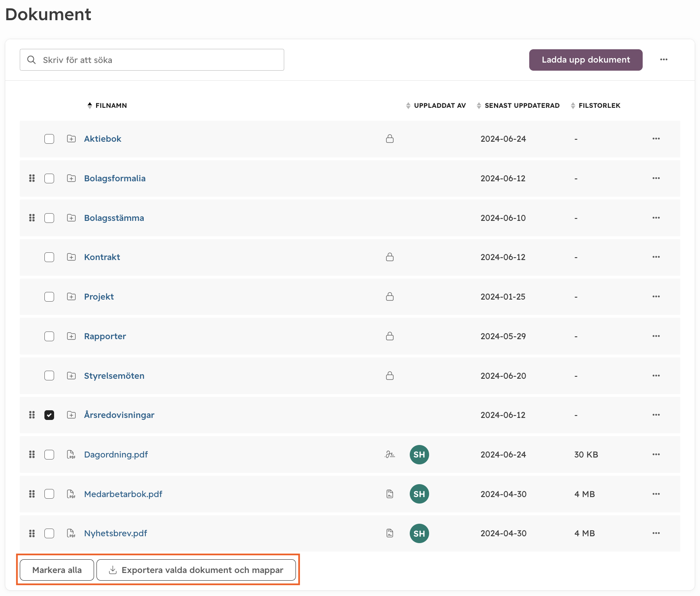Click the SH avatar on the Medarbetarbok.pdf row
Viewport: 700px width, 596px height.
(x=419, y=494)
